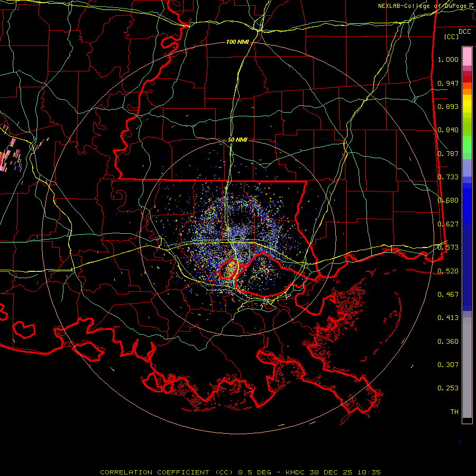Click the pink echo cluster at the left edge
Viewport: 476px width, 476px height.
(x=10, y=155)
